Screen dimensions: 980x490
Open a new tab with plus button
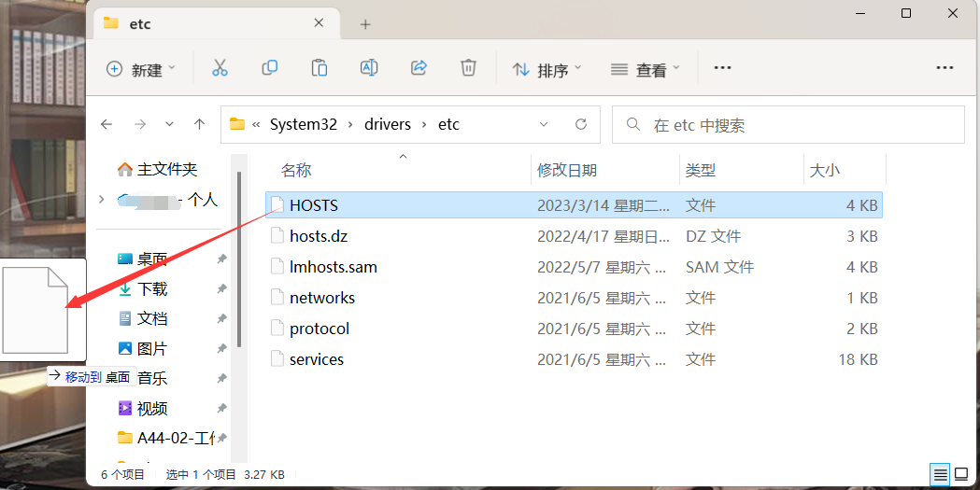pyautogui.click(x=365, y=24)
